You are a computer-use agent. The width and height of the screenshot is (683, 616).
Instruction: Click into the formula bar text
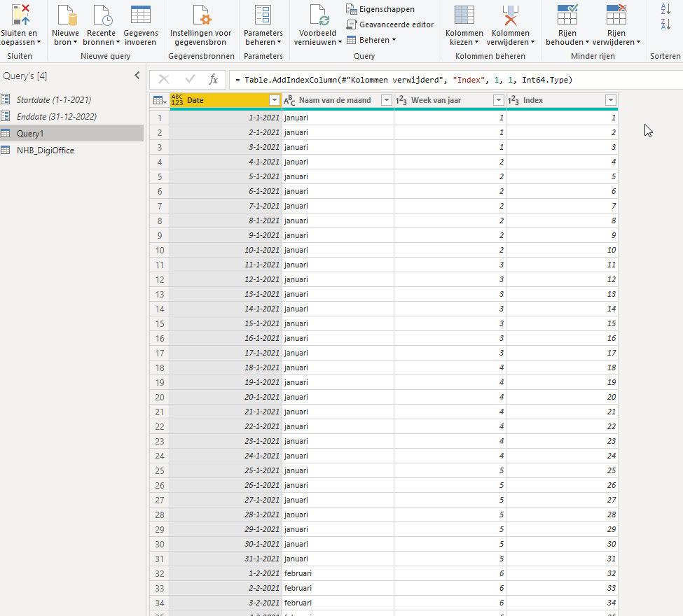pyautogui.click(x=403, y=80)
